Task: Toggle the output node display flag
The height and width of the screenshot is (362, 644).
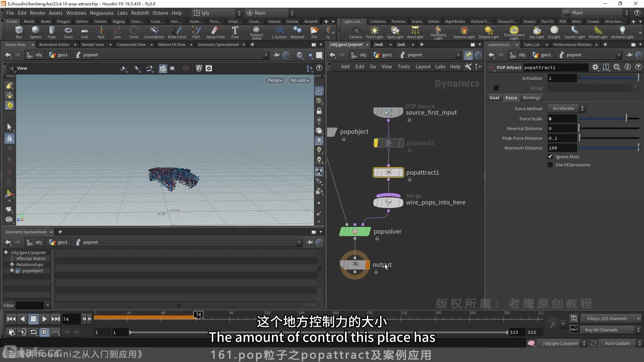Action: [368, 265]
